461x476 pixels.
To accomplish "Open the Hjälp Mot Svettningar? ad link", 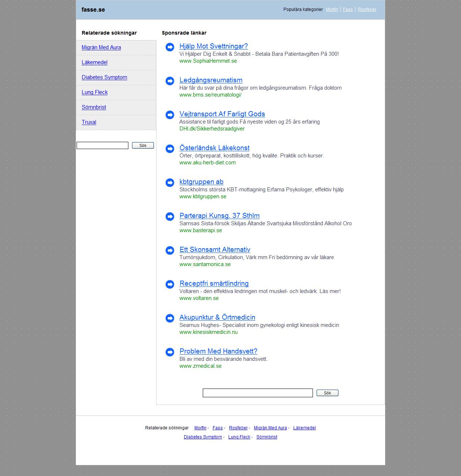I will coord(214,46).
